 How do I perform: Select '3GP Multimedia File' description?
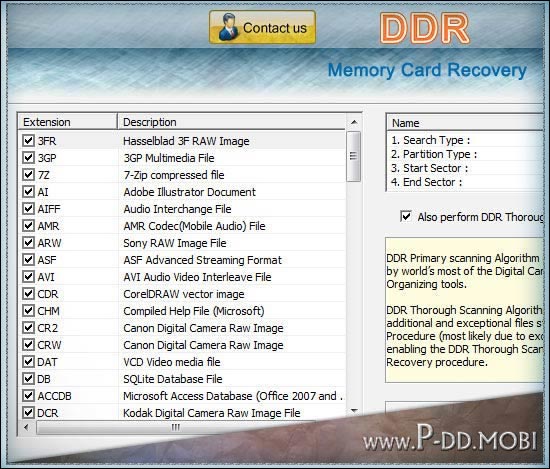pyautogui.click(x=169, y=158)
